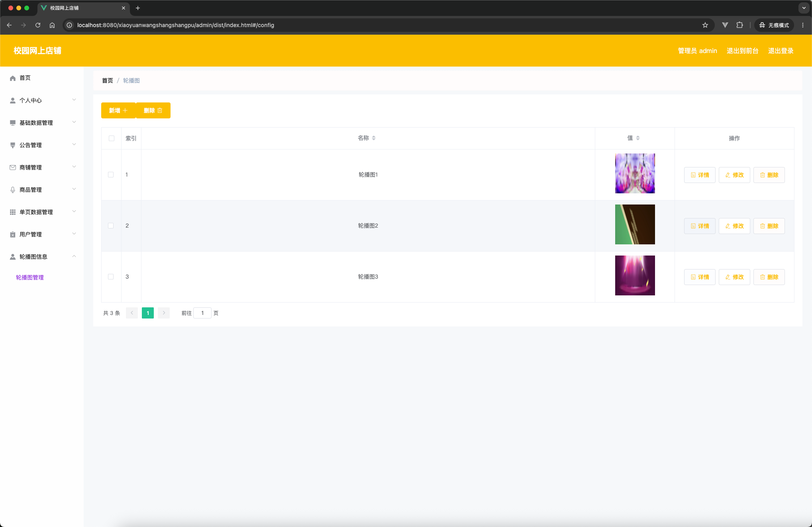Click the 无痕模式 incognito indicator
The width and height of the screenshot is (812, 527).
point(774,25)
